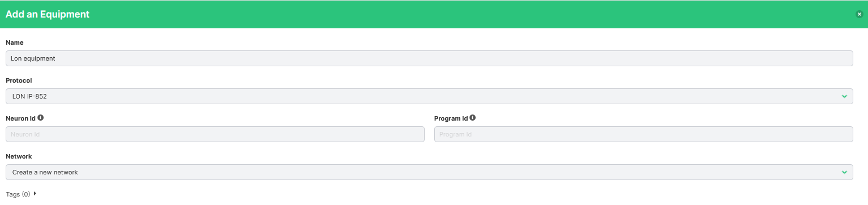Open the Protocol dropdown showing LON IP-852

429,96
